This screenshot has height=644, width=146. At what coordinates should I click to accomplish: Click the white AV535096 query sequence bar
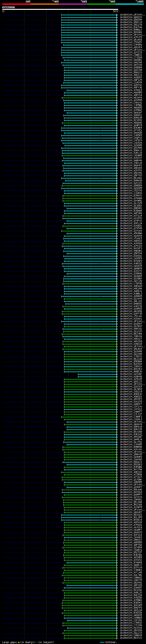tap(60, 9)
